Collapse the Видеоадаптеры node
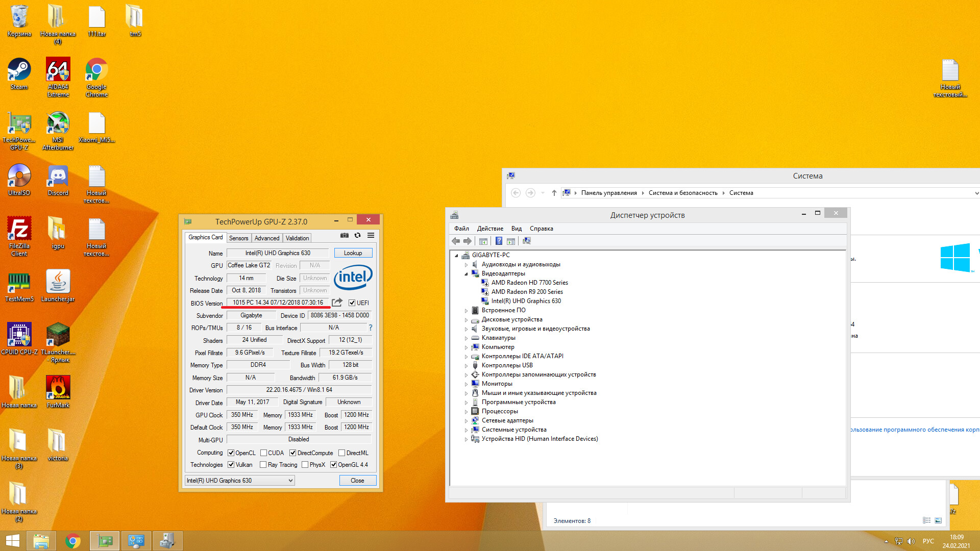Image resolution: width=980 pixels, height=551 pixels. [466, 274]
